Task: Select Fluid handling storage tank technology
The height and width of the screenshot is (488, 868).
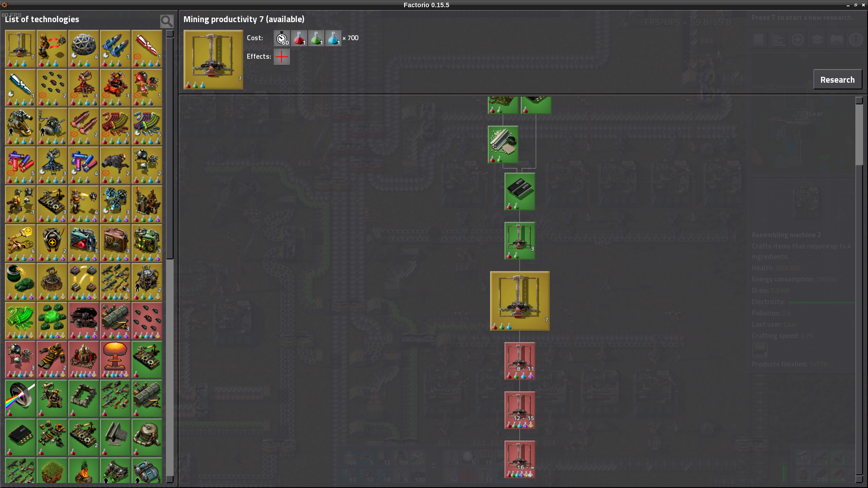Action: [x=147, y=437]
